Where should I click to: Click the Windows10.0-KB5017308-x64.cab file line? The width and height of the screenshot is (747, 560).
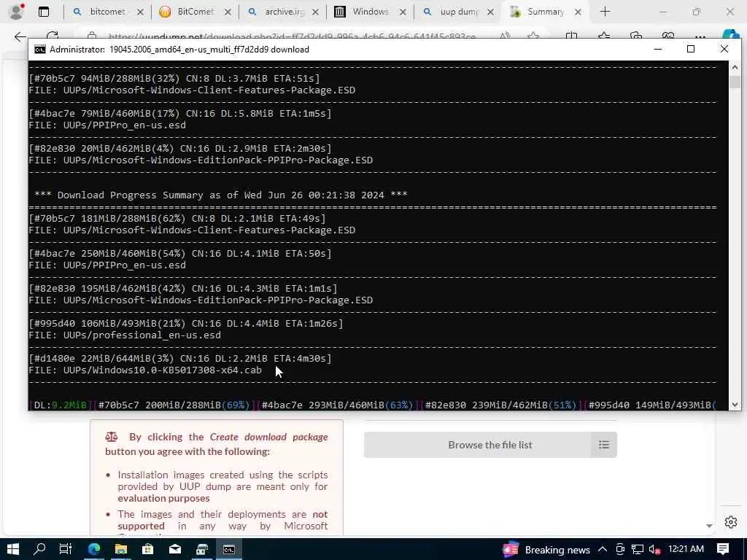pyautogui.click(x=145, y=370)
